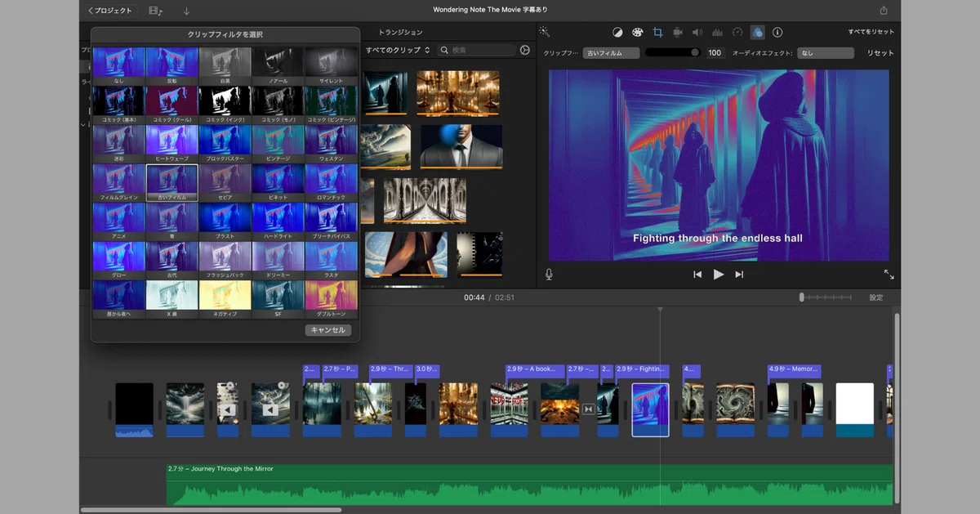Viewport: 980px width, 514px height.
Task: Toggle fullscreen playback arrows icon
Action: point(889,275)
